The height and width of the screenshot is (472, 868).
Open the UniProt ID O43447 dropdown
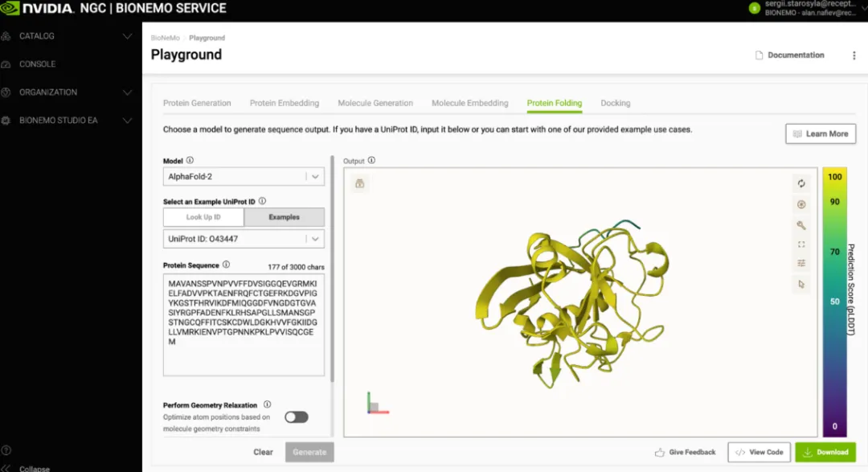click(244, 239)
